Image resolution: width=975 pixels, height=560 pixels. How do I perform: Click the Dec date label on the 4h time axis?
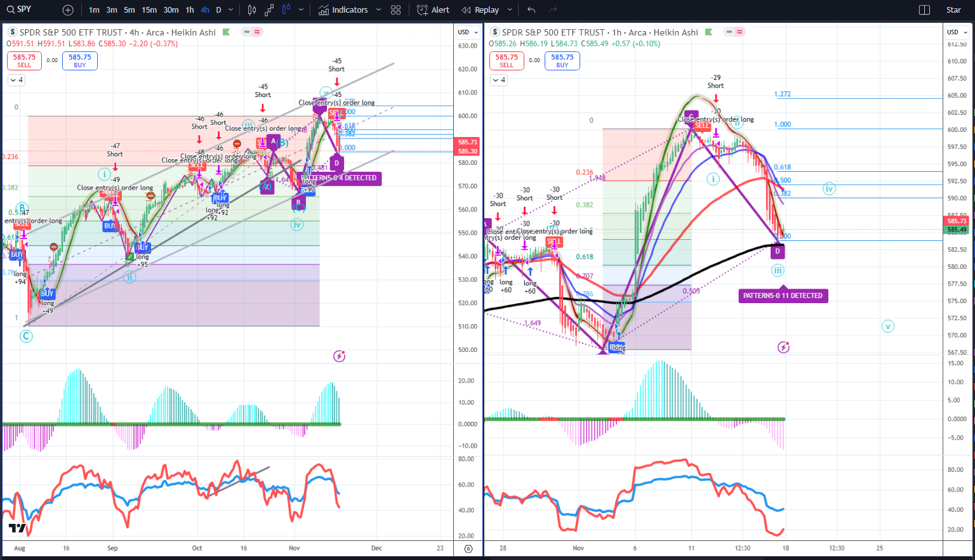tap(376, 548)
